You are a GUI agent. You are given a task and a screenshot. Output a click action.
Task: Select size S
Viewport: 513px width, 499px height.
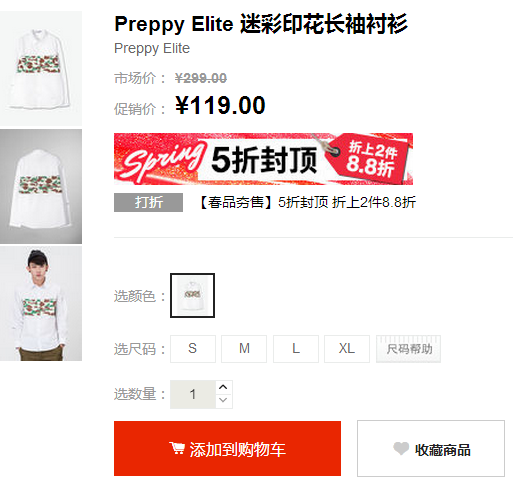tap(193, 349)
